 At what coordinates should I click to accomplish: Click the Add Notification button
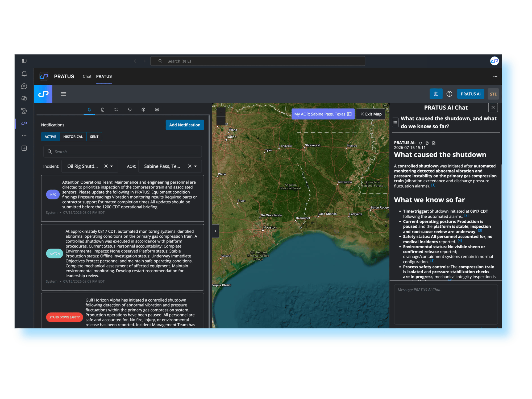(x=185, y=125)
